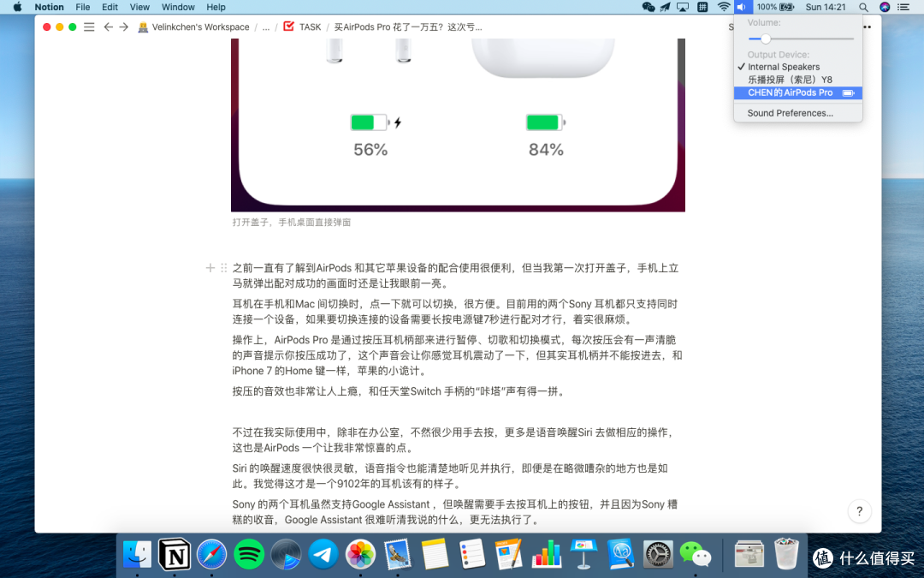Image resolution: width=924 pixels, height=578 pixels.
Task: Open the Notion help question mark button
Action: click(859, 511)
